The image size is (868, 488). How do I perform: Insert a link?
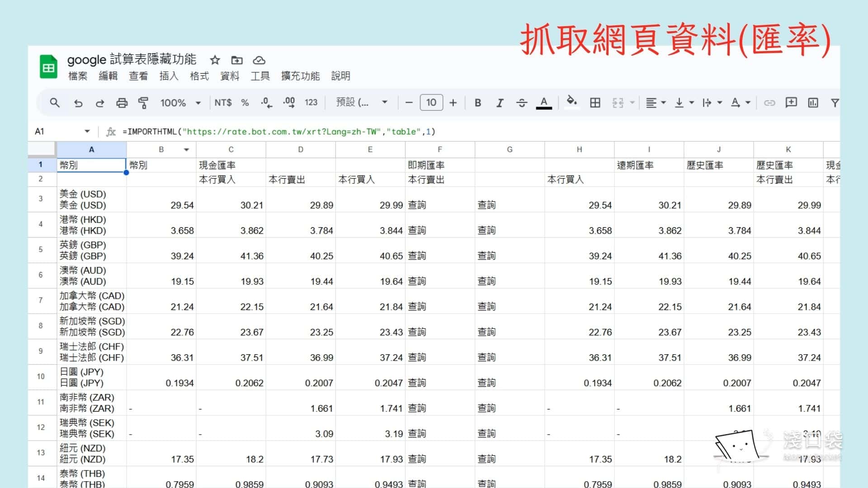coord(769,103)
